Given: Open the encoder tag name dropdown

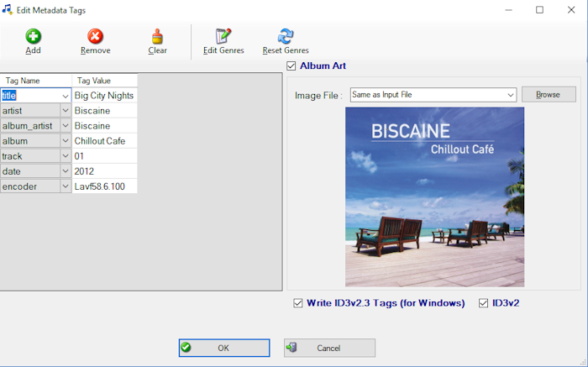Looking at the screenshot, I should tap(66, 186).
